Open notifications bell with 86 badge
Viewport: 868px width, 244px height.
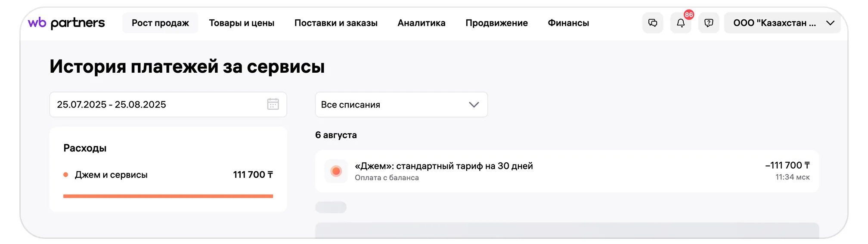[681, 23]
